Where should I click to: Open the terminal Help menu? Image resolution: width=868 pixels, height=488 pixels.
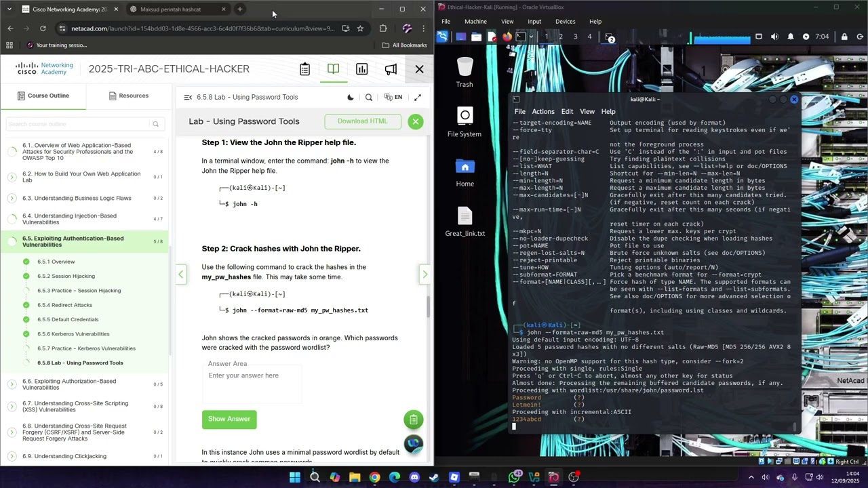pyautogui.click(x=608, y=112)
